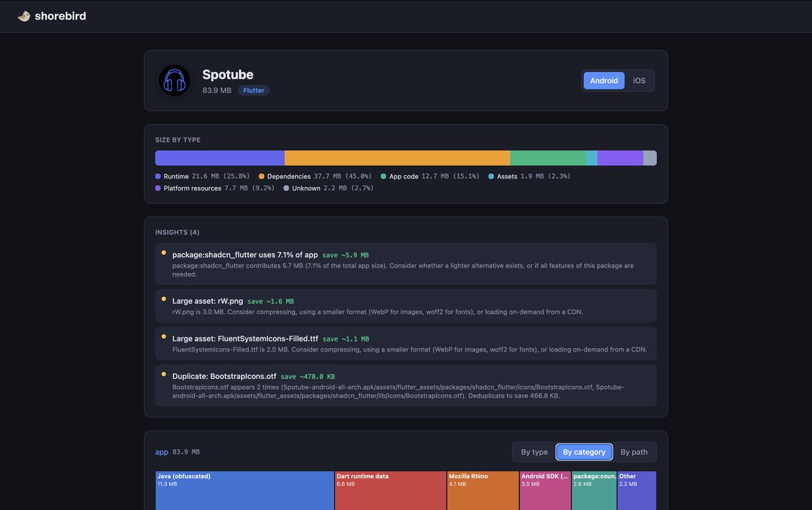Viewport: 812px width, 510px height.
Task: Click the Runtime segment of size bar
Action: 220,158
